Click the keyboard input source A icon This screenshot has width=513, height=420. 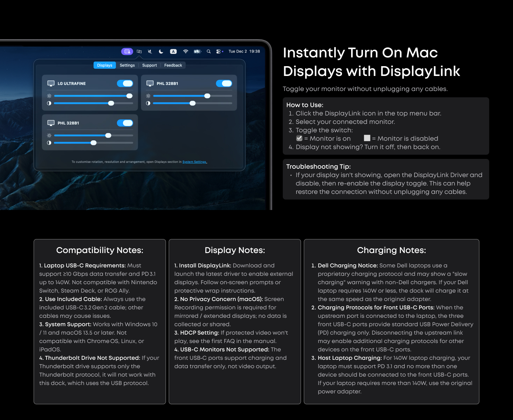click(x=173, y=51)
